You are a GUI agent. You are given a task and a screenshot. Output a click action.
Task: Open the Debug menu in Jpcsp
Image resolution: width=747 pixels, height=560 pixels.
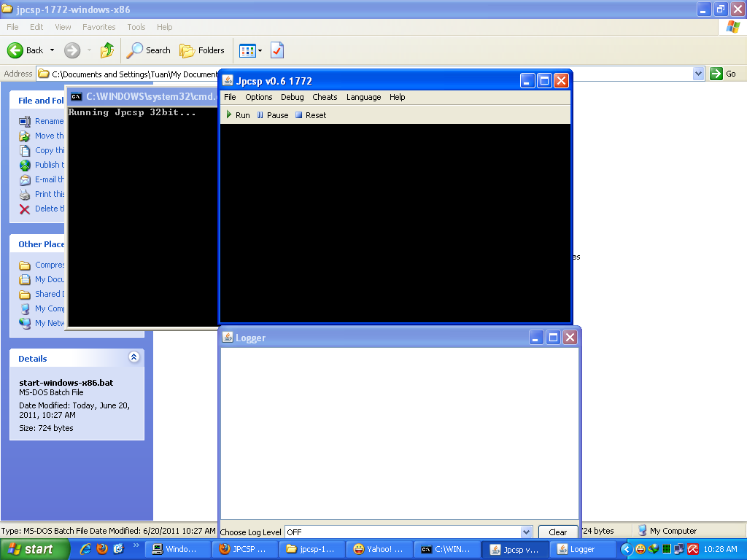[x=292, y=97]
